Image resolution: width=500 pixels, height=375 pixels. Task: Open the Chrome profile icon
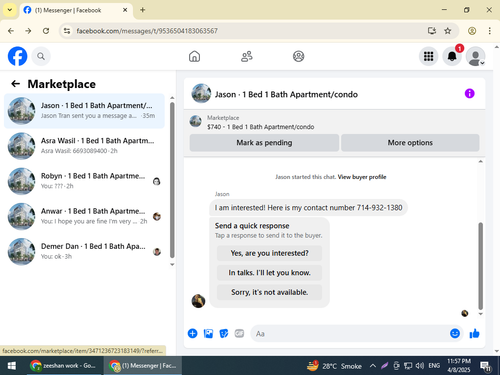tap(472, 31)
